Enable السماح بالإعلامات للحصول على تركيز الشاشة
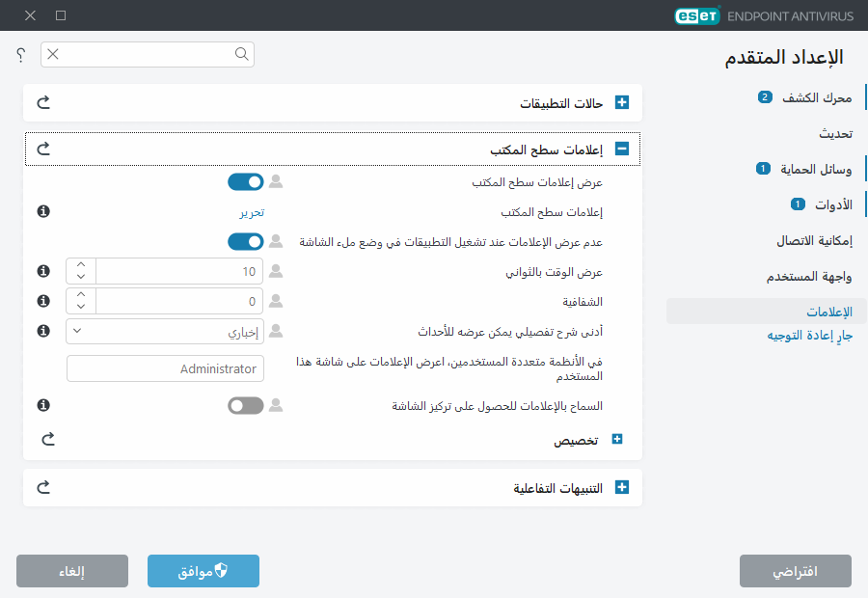This screenshot has height=598, width=868. (x=245, y=404)
